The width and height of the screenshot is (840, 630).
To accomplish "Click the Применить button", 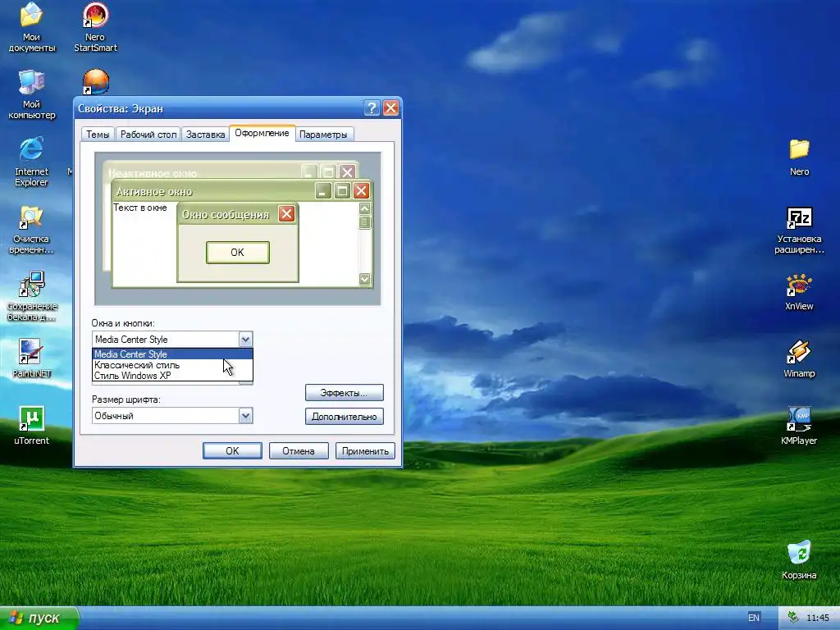I will click(x=365, y=450).
